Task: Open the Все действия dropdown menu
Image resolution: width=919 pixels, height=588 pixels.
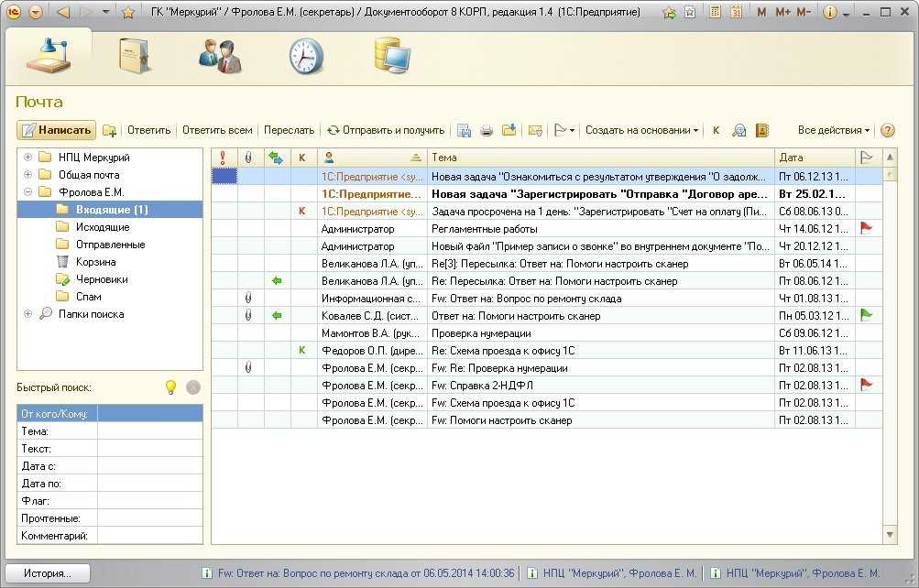Action: (834, 131)
